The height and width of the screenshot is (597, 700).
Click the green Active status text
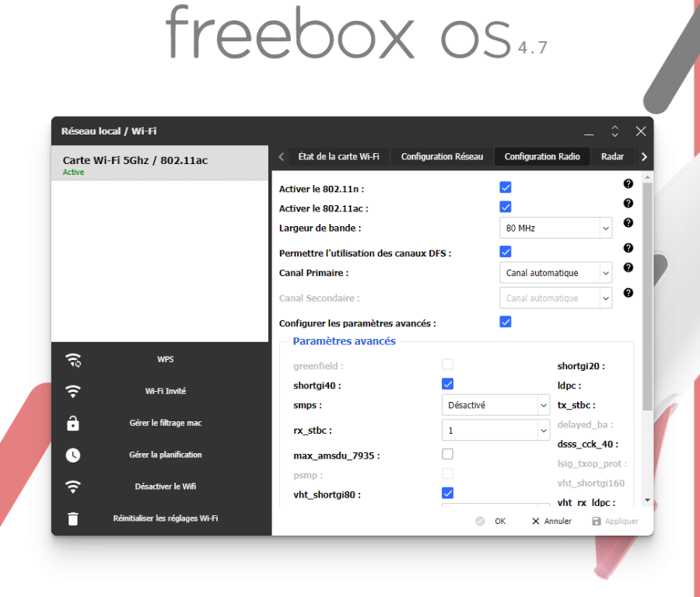73,173
